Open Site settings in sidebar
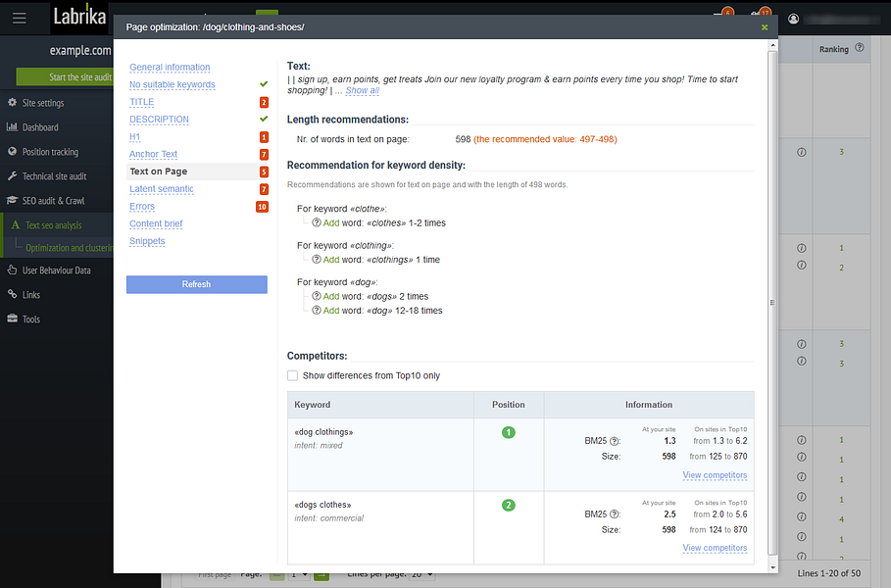The height and width of the screenshot is (588, 891). click(x=42, y=103)
